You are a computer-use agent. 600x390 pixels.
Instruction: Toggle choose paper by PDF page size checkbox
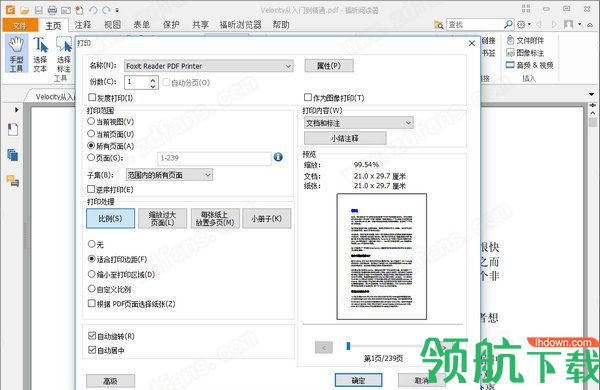point(92,304)
